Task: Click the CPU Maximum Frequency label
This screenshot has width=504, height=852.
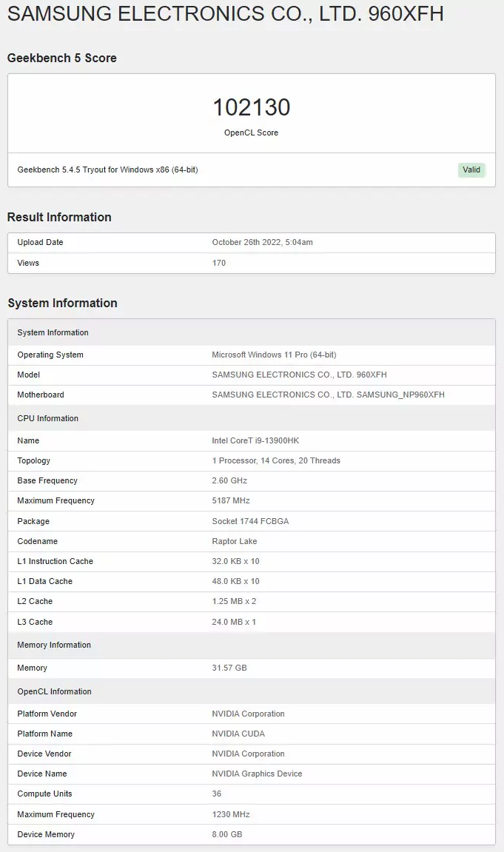Action: point(56,501)
